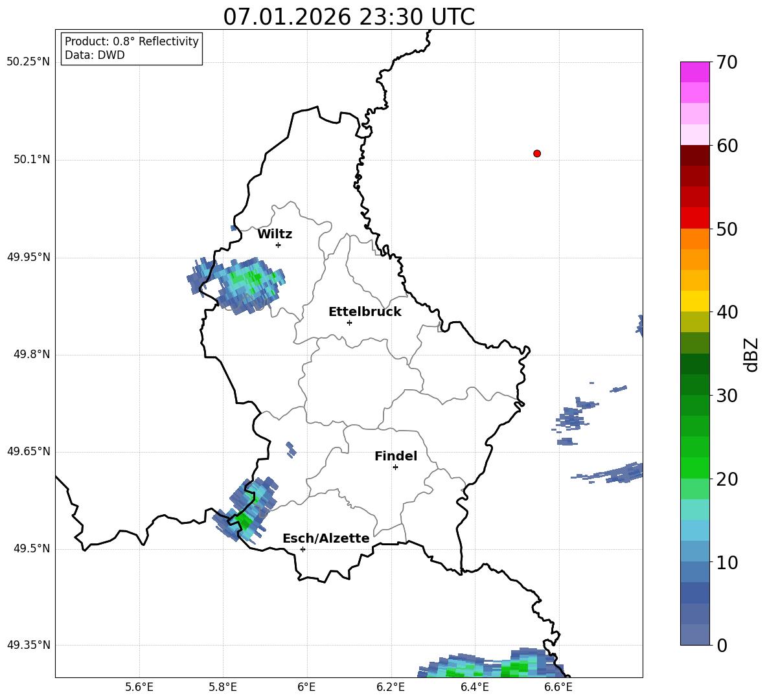Click the Wiltz station cross marker
This screenshot has width=767, height=700.
(x=279, y=245)
